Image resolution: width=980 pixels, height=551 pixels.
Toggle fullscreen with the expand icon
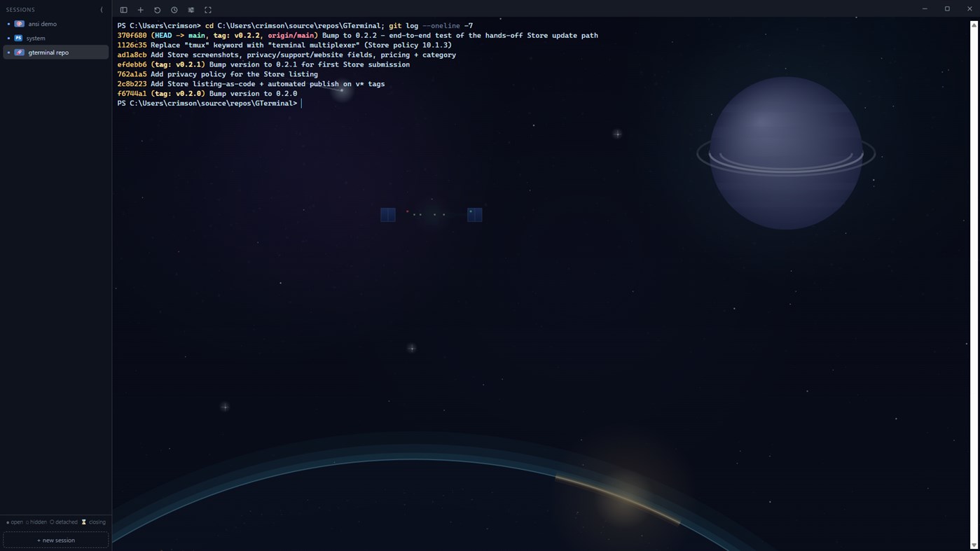207,10
